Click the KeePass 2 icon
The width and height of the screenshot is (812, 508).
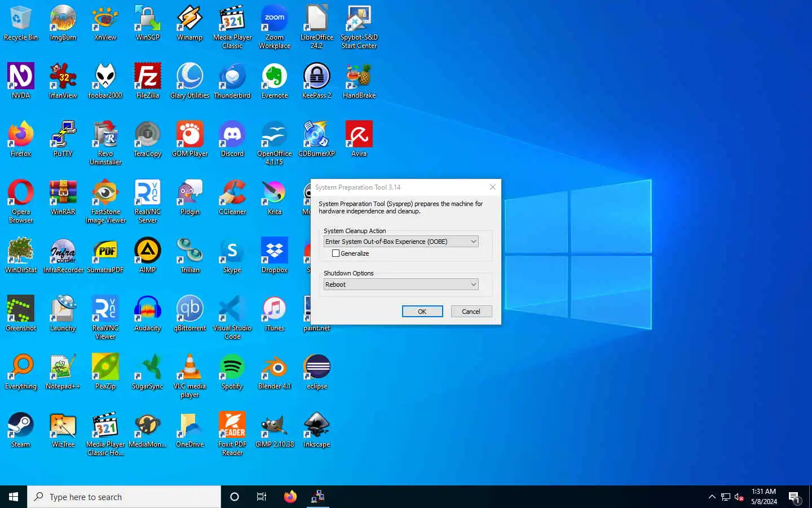[317, 82]
